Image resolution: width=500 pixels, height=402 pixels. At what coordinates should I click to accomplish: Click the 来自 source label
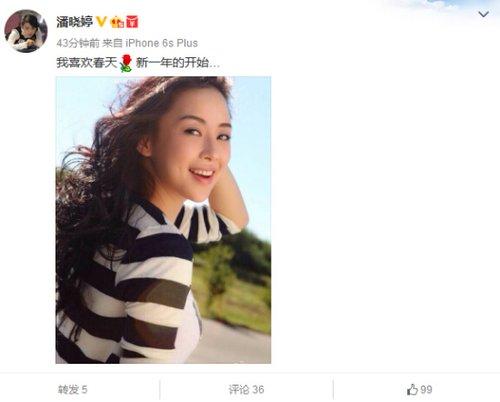point(112,43)
